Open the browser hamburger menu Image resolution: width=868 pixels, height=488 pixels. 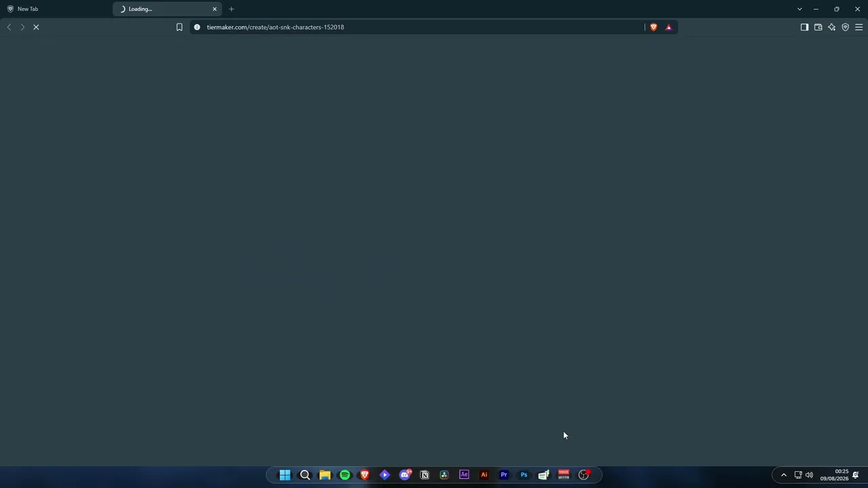coord(859,27)
